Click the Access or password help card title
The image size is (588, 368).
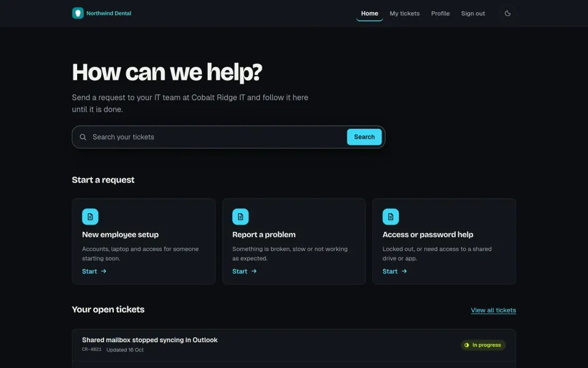click(428, 235)
